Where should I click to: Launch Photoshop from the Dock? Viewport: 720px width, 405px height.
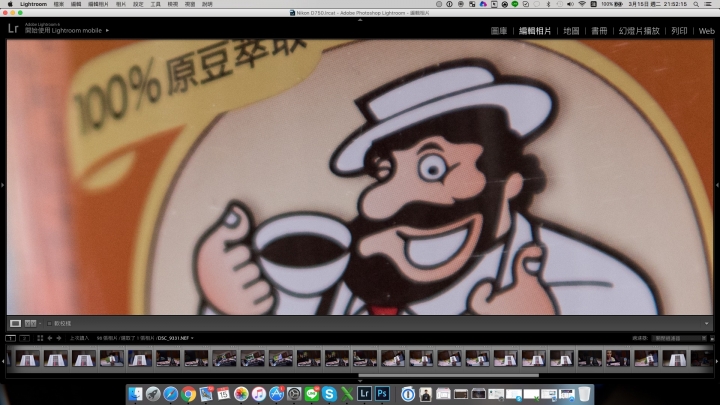(382, 394)
